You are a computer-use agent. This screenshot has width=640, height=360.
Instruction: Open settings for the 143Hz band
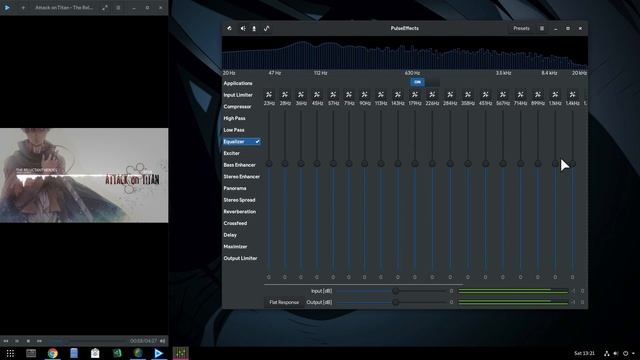pyautogui.click(x=398, y=95)
